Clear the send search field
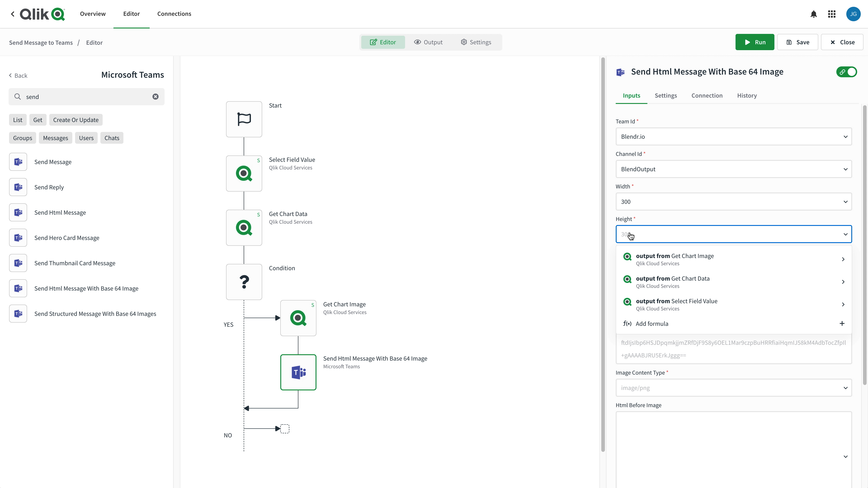This screenshot has height=488, width=868. click(x=155, y=97)
